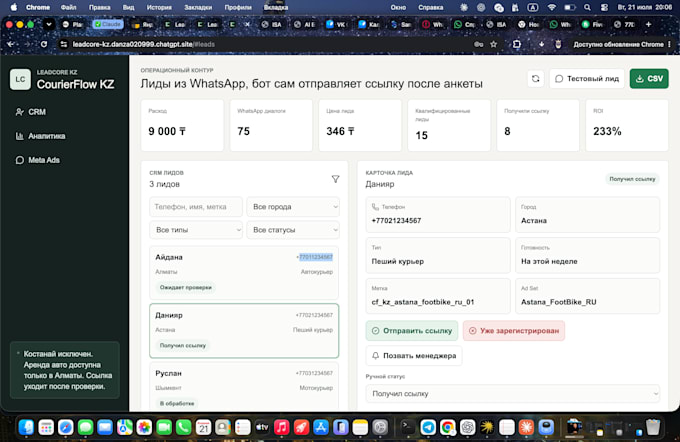This screenshot has height=442, width=680.
Task: Open Music app in the Dock
Action: coord(282,427)
